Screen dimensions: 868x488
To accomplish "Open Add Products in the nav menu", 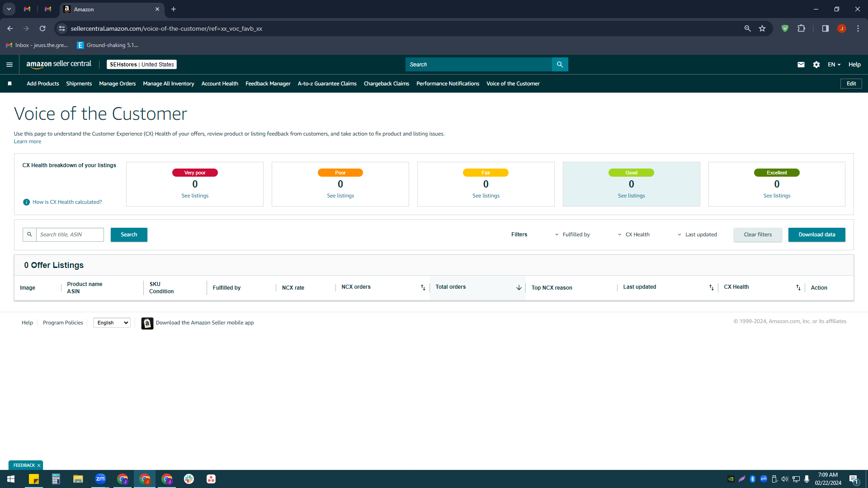I will [x=43, y=84].
